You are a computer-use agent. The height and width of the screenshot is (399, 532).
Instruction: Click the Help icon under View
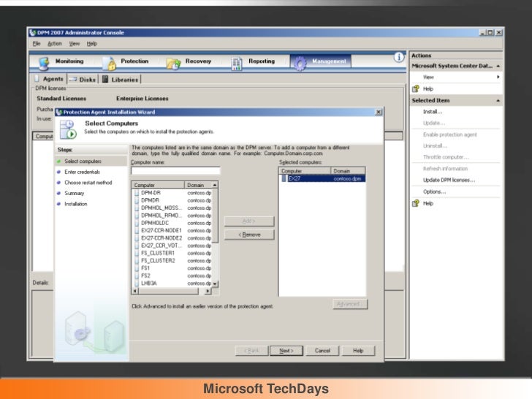point(416,88)
